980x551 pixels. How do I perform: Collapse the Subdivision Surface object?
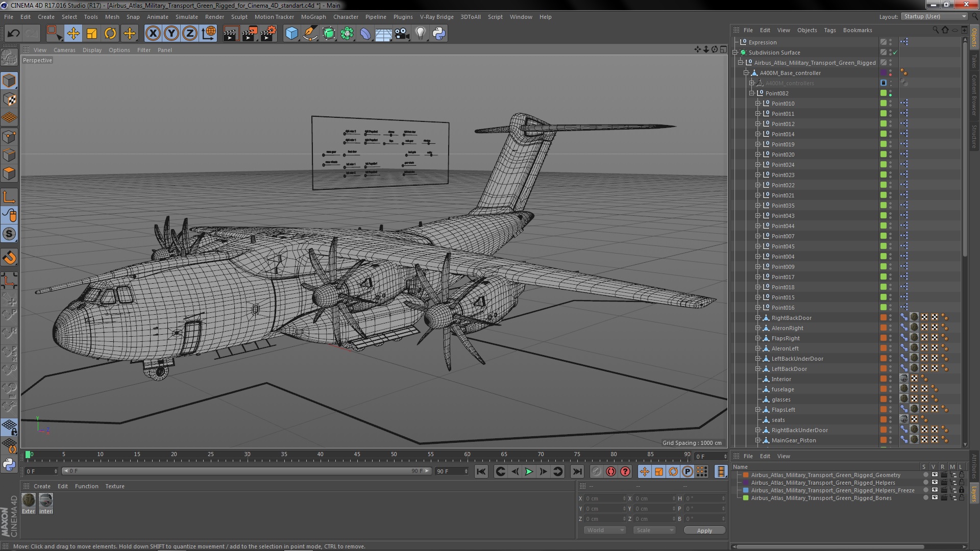click(x=736, y=53)
